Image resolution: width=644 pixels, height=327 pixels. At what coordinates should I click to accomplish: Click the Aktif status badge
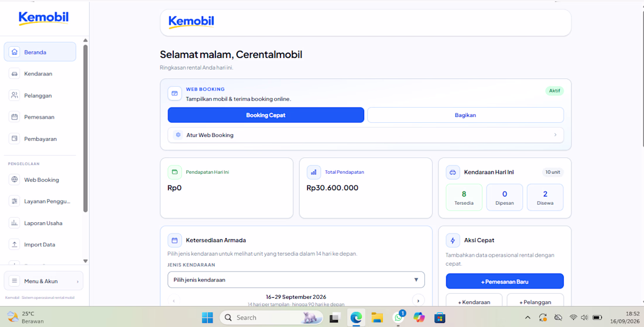point(554,91)
